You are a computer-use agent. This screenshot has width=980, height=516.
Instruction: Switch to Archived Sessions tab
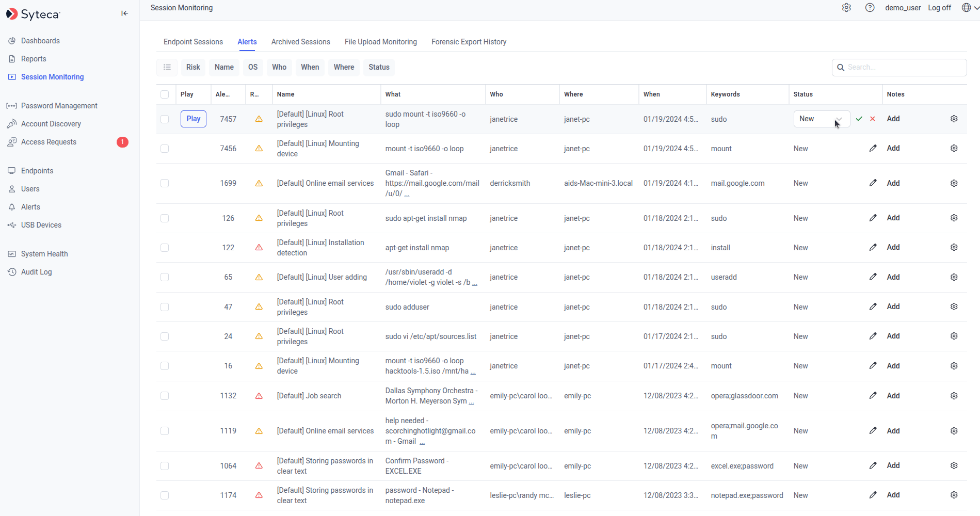(x=301, y=42)
